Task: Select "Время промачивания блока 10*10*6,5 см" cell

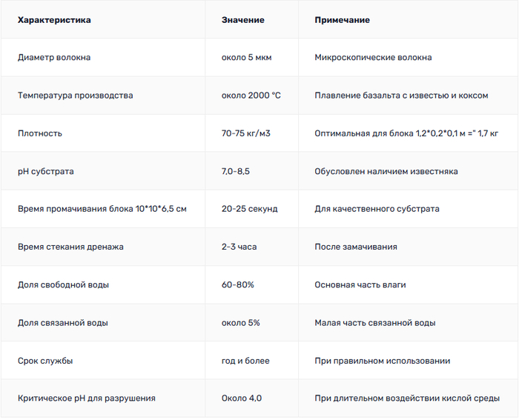Action: (102, 209)
